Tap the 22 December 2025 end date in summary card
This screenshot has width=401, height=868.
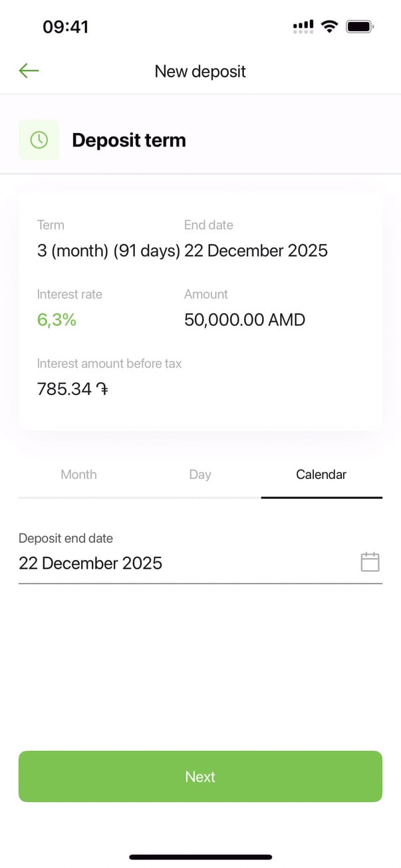pyautogui.click(x=256, y=251)
